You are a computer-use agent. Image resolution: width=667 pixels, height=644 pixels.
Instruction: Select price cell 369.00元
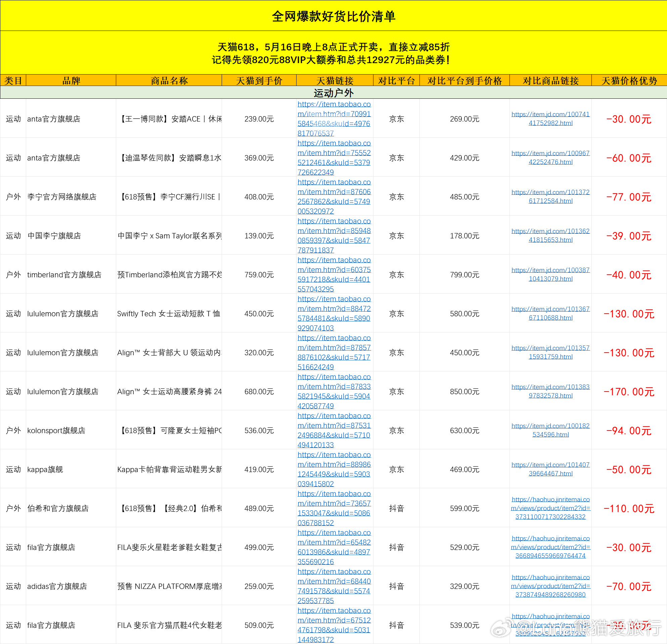259,157
